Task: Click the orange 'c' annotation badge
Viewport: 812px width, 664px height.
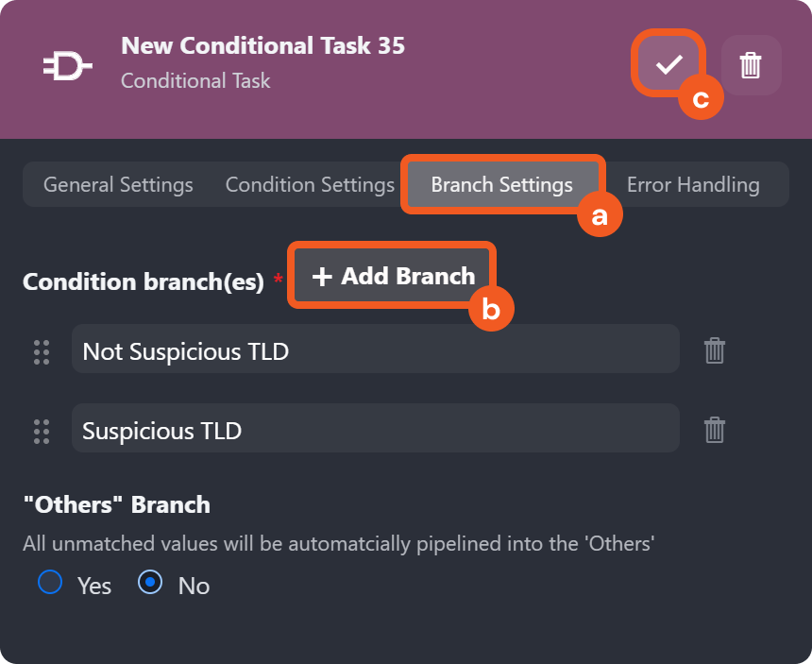Action: click(x=701, y=97)
